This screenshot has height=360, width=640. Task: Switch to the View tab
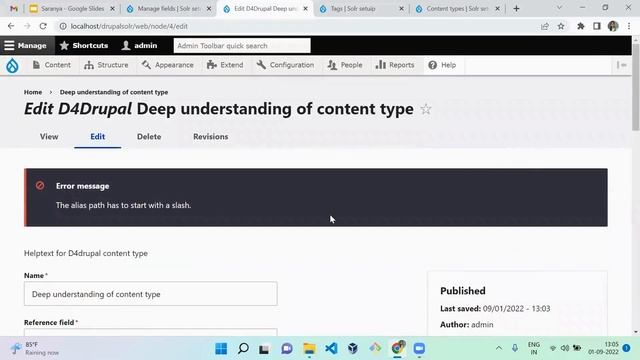tap(49, 137)
